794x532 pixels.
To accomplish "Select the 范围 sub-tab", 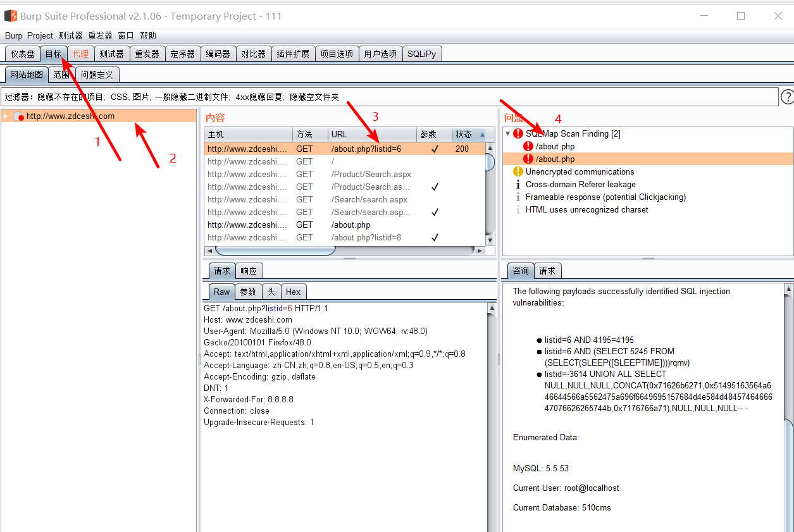I will (x=61, y=75).
